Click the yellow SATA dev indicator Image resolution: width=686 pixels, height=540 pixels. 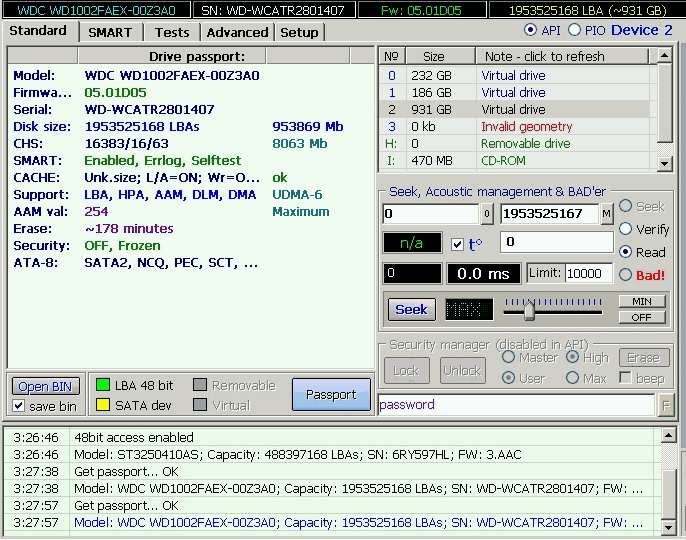click(x=102, y=405)
